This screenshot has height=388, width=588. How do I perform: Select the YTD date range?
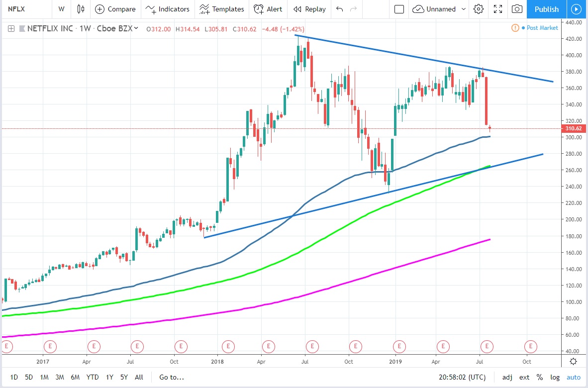[92, 377]
